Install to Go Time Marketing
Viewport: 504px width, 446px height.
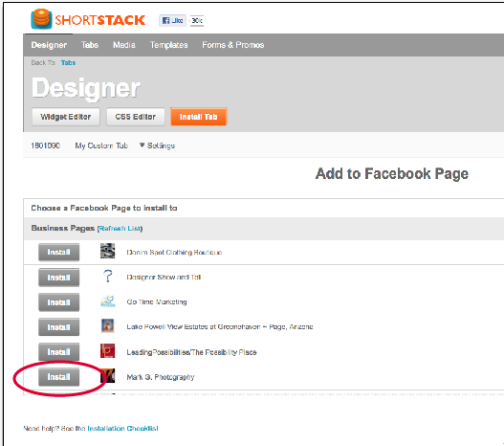click(x=59, y=302)
